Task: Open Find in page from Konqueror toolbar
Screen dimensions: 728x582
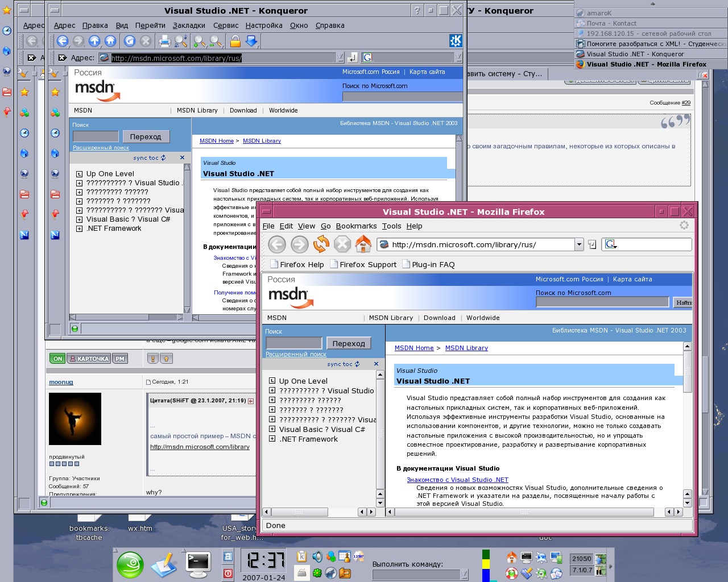Action: [x=181, y=41]
